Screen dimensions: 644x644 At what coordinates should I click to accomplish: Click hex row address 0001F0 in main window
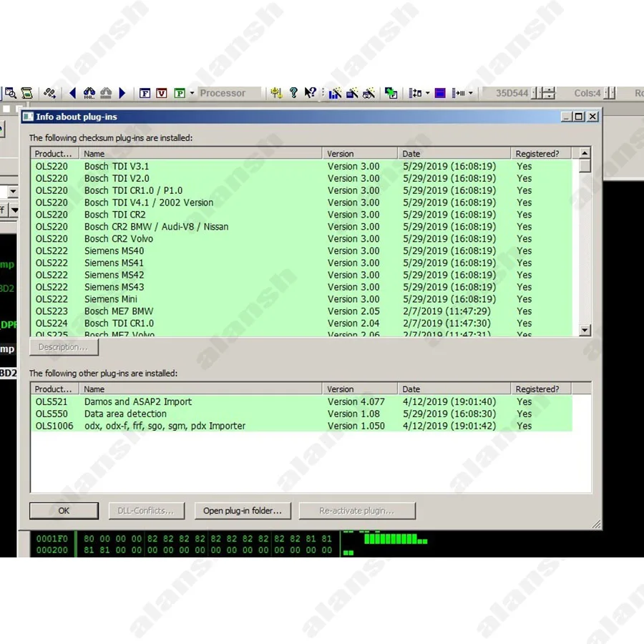pos(52,538)
